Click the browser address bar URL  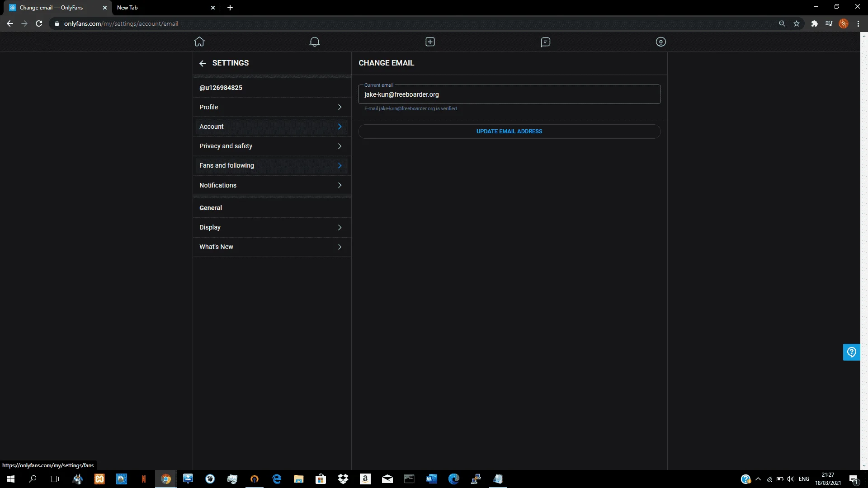click(121, 23)
